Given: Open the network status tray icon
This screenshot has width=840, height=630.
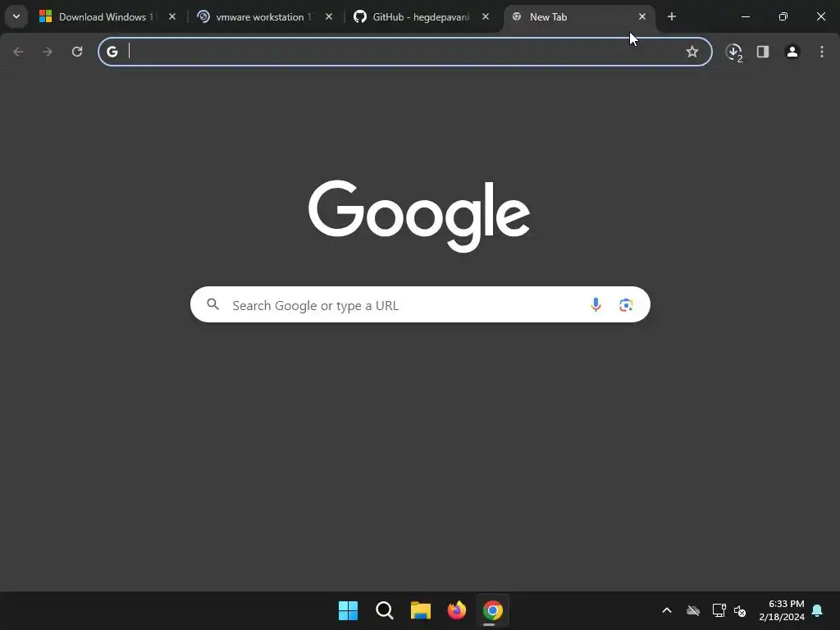Looking at the screenshot, I should 719,610.
